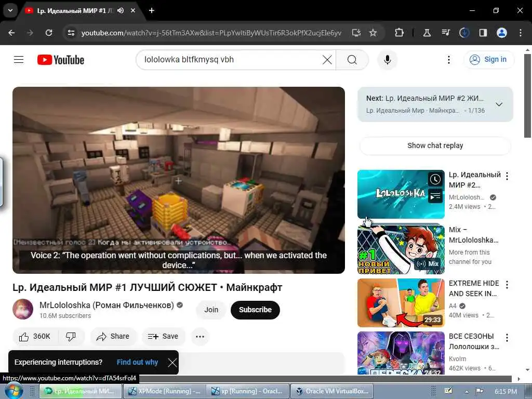Dislike the video
Screen dimensions: 532x399
point(71,336)
